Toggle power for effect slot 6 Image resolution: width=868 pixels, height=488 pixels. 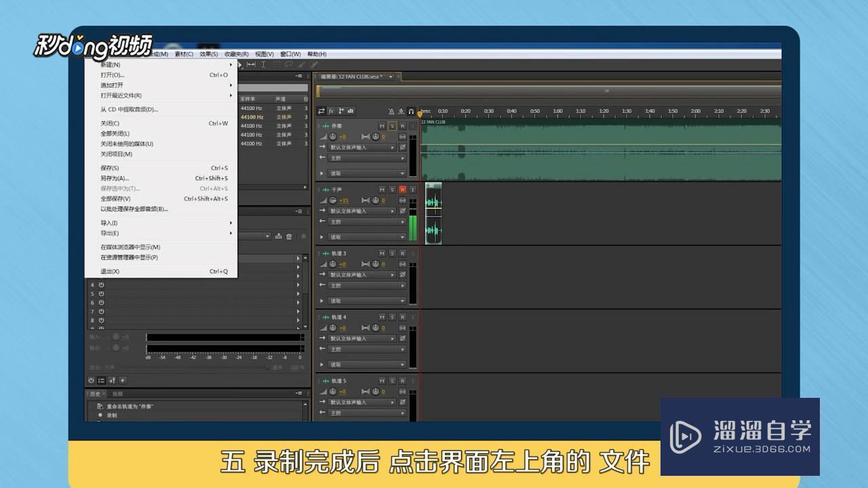(x=101, y=302)
